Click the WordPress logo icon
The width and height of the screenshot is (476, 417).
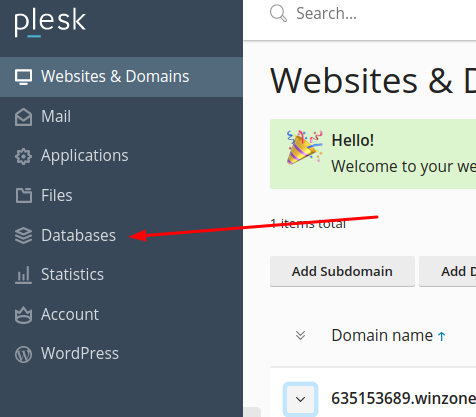tap(23, 354)
